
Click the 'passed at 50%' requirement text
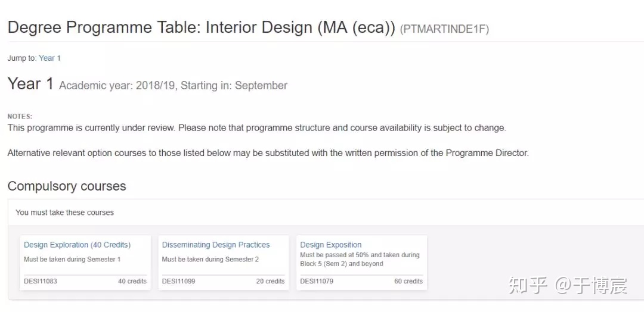(x=360, y=255)
